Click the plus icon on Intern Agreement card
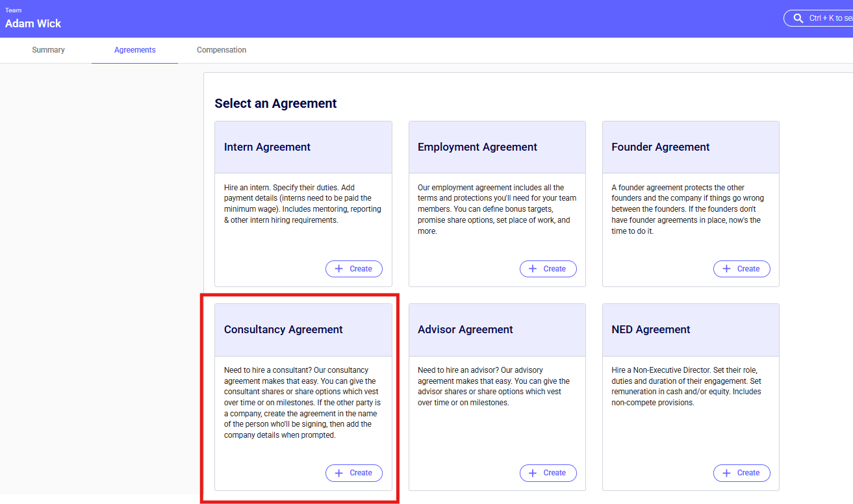The height and width of the screenshot is (504, 853). (338, 269)
